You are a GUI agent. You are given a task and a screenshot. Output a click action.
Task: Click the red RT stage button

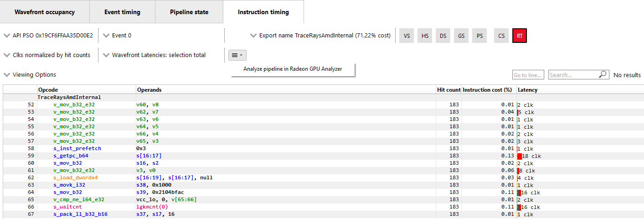(x=520, y=36)
